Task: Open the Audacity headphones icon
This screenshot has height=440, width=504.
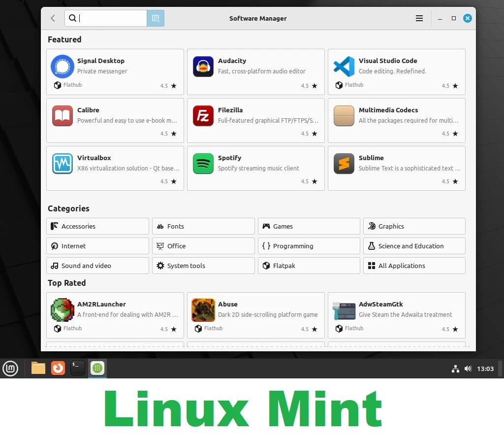Action: pyautogui.click(x=203, y=67)
